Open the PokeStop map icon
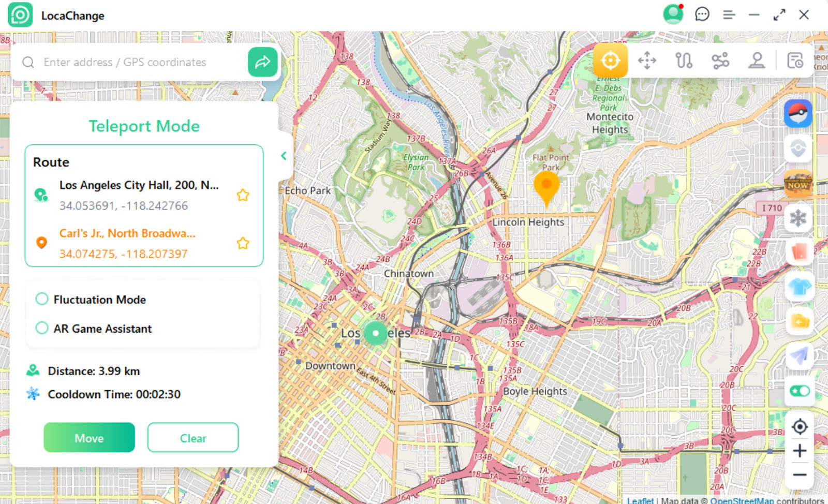Image resolution: width=828 pixels, height=504 pixels. (798, 149)
